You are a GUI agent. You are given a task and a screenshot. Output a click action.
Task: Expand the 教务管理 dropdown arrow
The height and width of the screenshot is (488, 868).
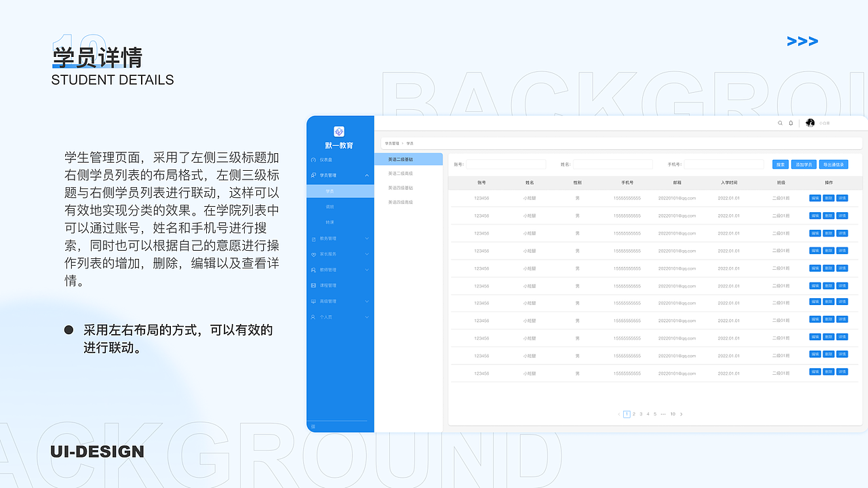coord(366,239)
